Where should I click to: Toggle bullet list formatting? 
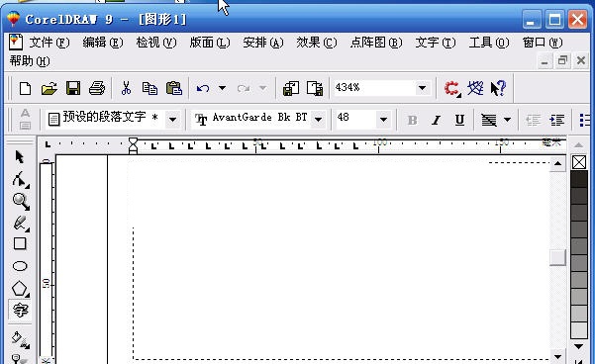point(585,121)
